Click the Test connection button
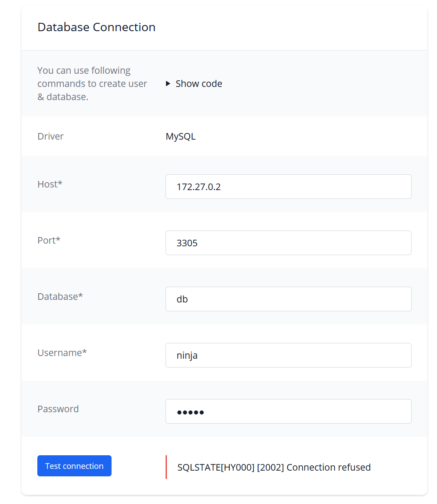The width and height of the screenshot is (437, 504). [x=74, y=466]
